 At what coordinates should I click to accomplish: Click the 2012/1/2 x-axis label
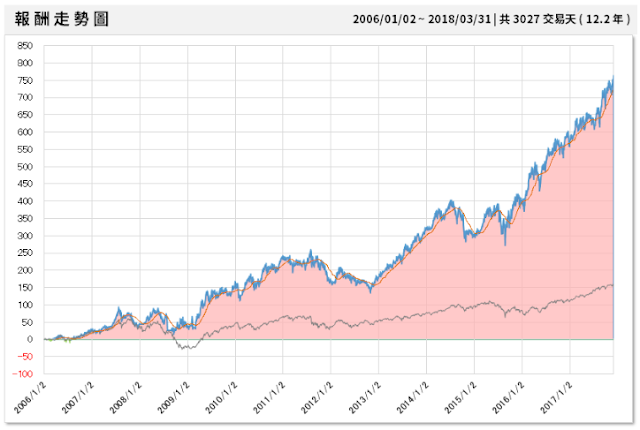click(317, 398)
